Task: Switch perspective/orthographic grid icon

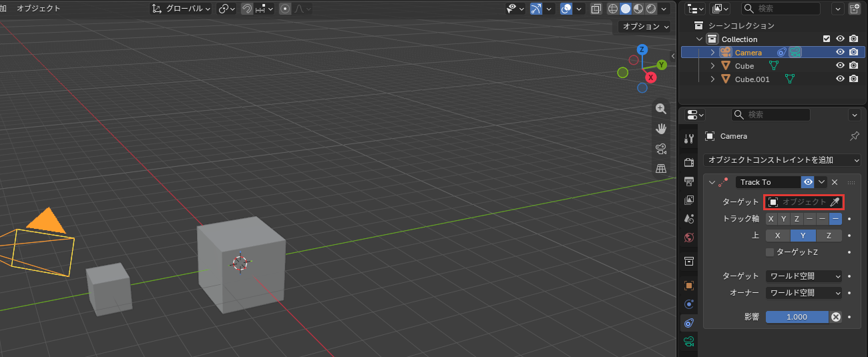Action: [x=661, y=168]
